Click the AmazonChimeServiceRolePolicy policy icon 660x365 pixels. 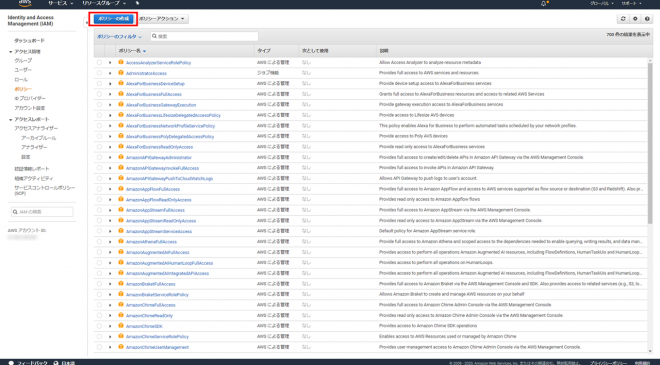click(x=121, y=336)
